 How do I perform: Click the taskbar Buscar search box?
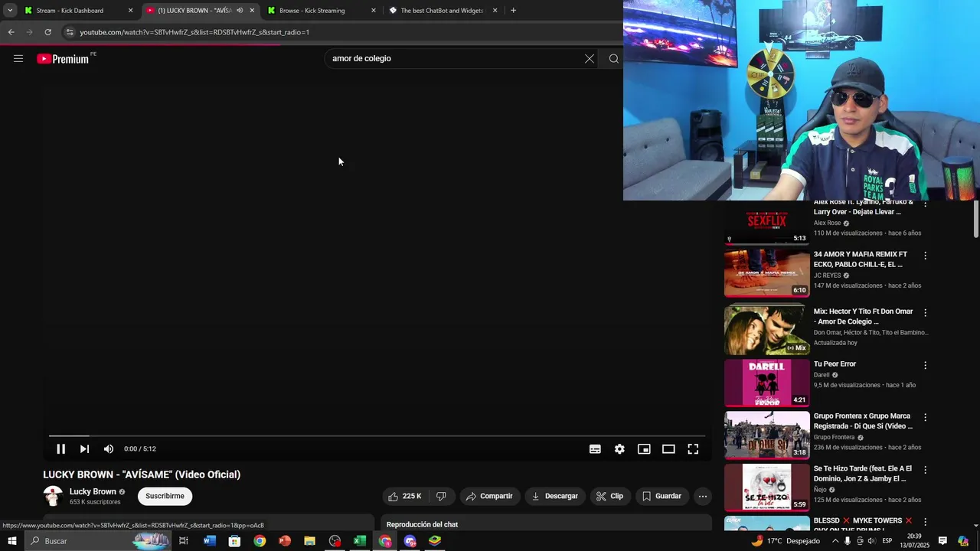click(97, 541)
